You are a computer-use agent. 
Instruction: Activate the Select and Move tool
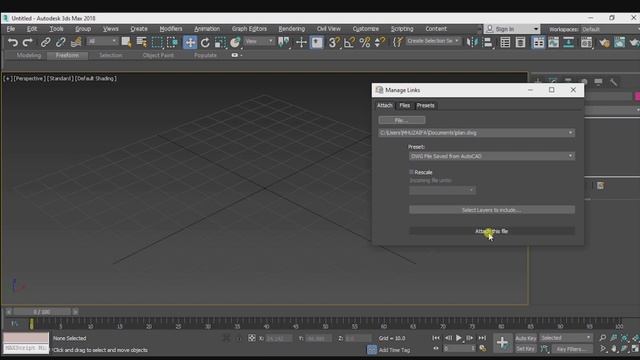[190, 42]
